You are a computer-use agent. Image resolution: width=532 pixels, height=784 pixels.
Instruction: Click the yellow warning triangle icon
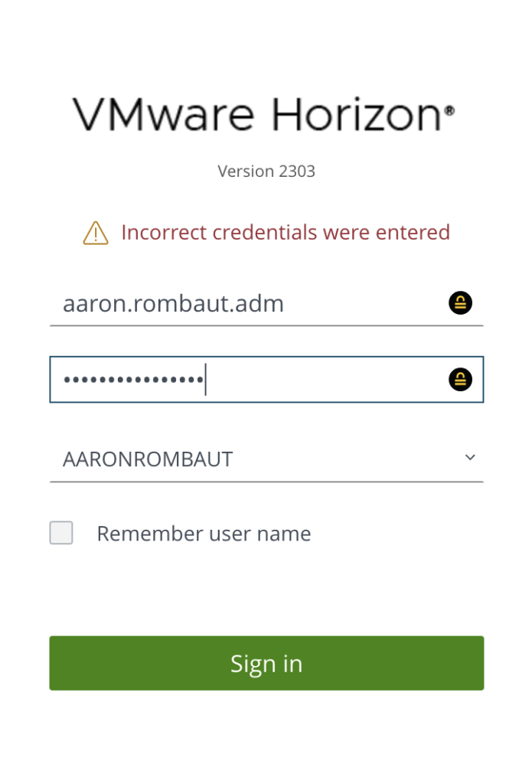tap(96, 233)
